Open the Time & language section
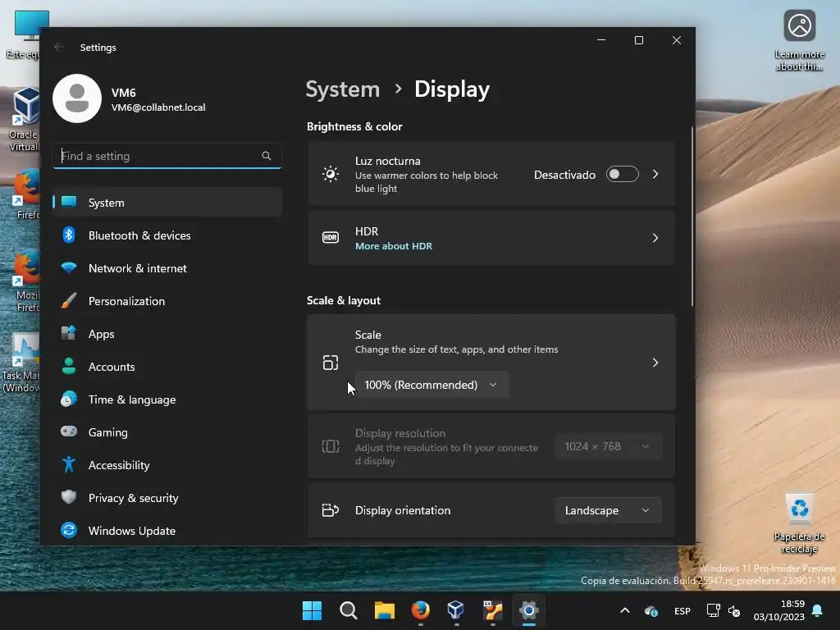 167,399
